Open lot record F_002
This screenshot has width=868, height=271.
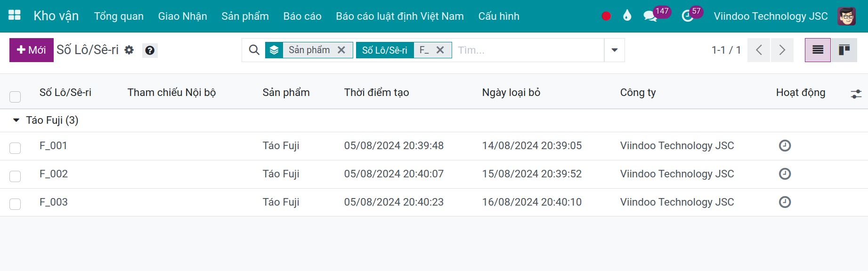pos(54,174)
